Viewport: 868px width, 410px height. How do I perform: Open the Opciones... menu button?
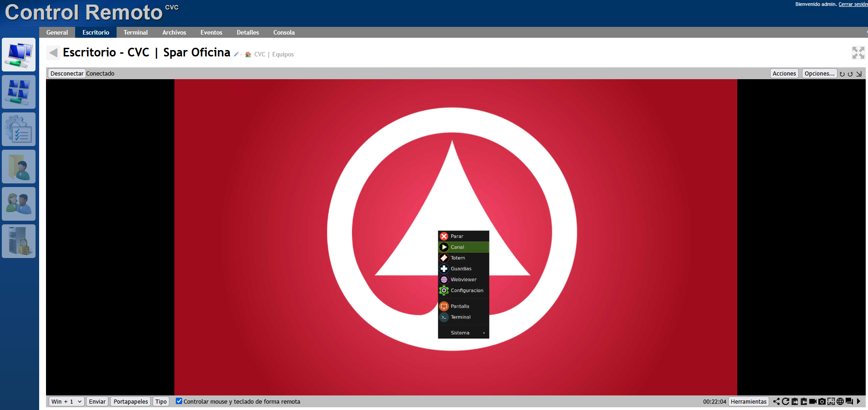coord(819,73)
